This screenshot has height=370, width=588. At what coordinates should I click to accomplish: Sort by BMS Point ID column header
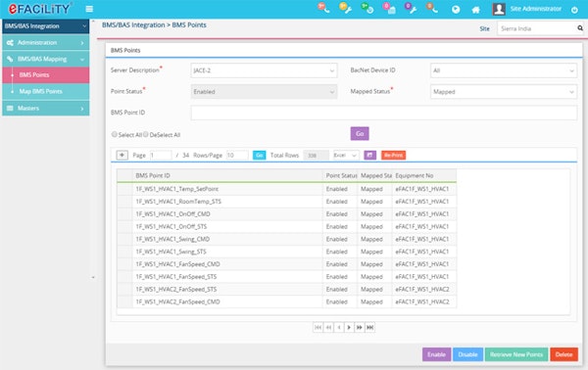click(227, 175)
